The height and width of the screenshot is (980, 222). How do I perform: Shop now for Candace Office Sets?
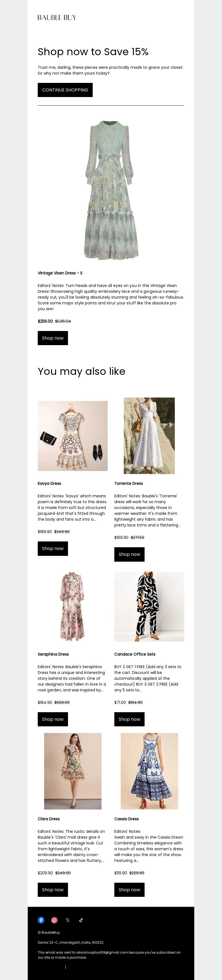click(130, 719)
